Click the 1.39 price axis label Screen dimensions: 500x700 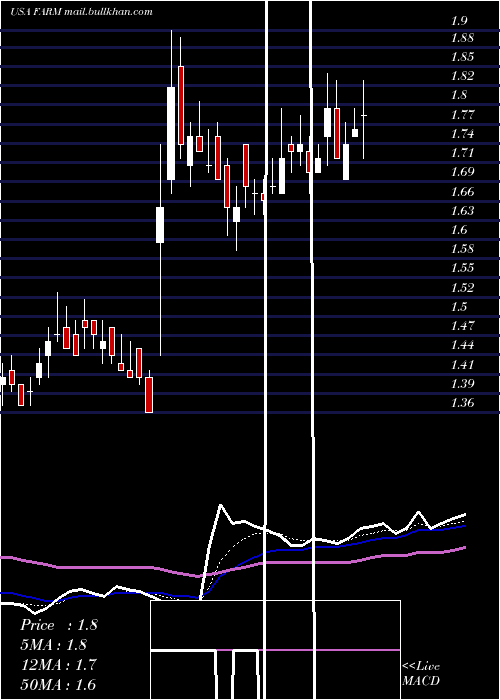pos(462,383)
